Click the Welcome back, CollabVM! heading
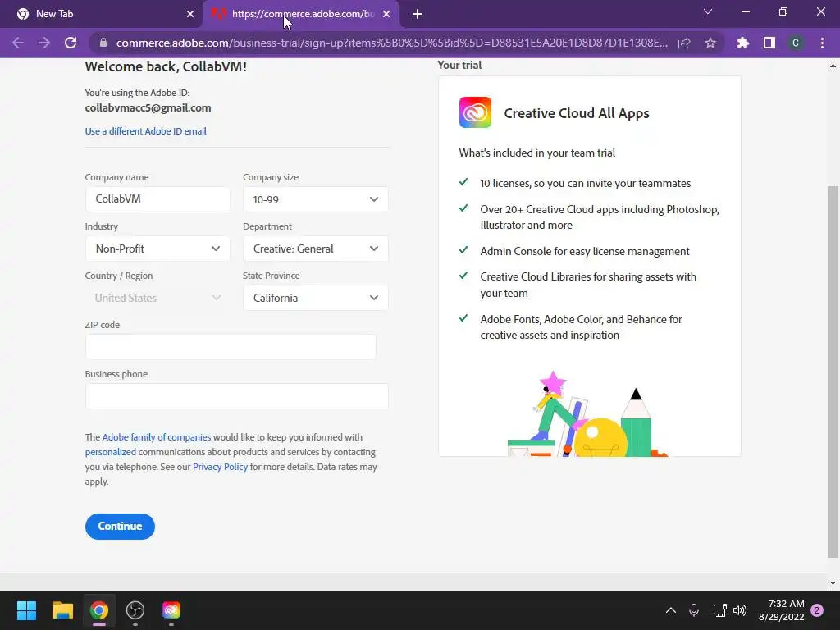 coord(166,66)
